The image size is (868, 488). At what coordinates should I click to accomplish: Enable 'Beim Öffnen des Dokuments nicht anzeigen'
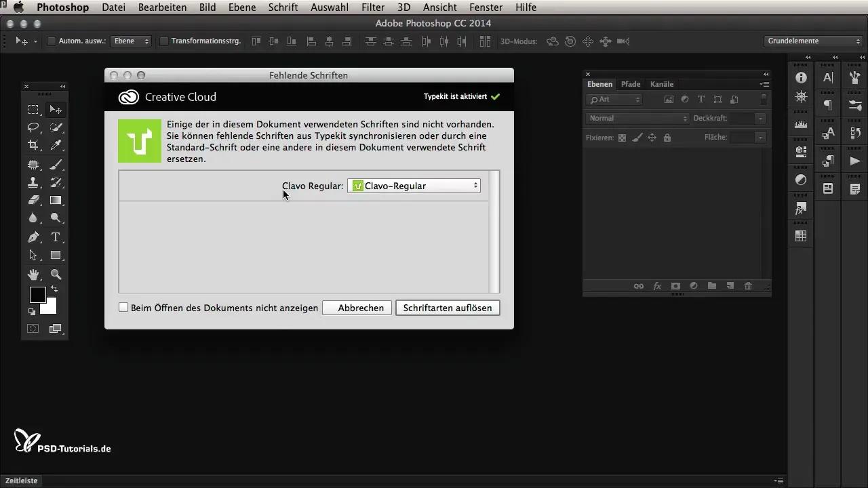click(123, 307)
